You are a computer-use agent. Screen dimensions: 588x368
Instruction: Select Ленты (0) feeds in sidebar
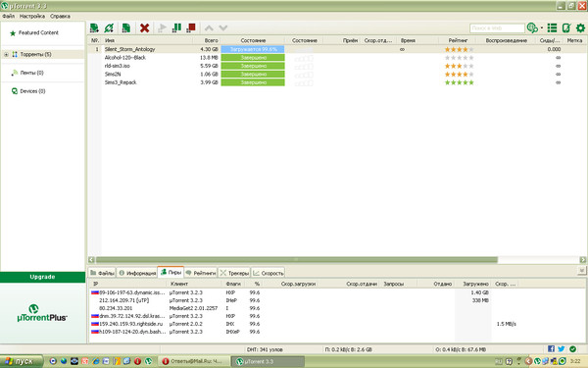pos(31,73)
